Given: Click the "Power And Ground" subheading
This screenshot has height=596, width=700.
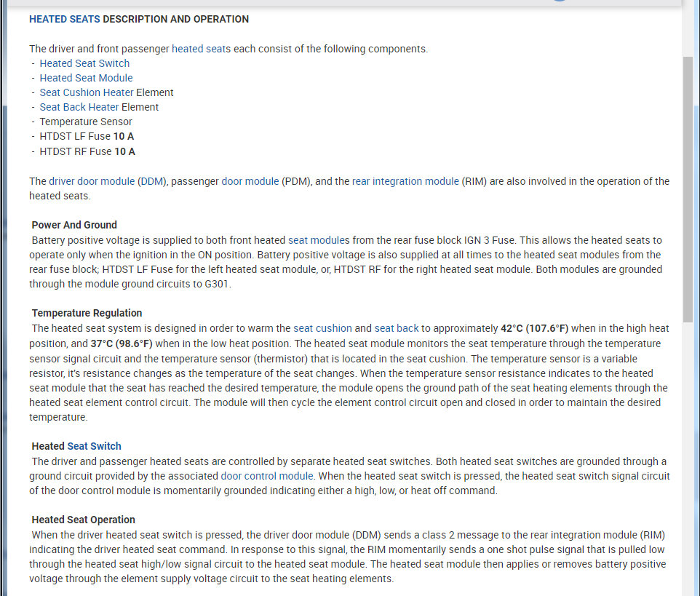Looking at the screenshot, I should point(74,225).
